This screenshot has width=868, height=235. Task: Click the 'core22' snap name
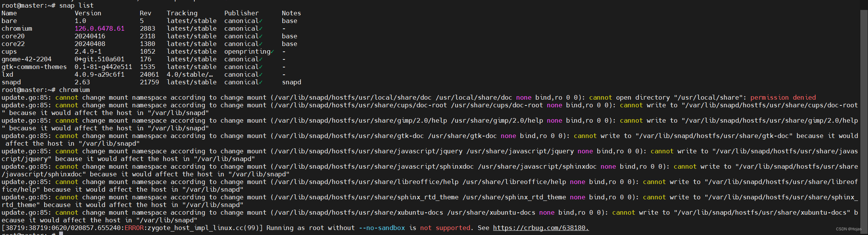[13, 44]
